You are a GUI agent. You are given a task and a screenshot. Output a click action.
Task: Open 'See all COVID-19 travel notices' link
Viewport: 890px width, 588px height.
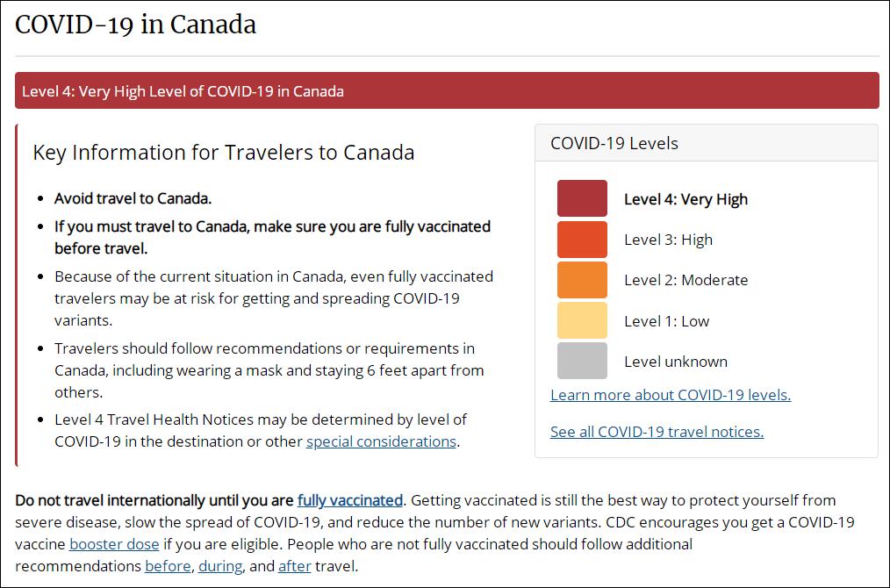[x=657, y=432]
